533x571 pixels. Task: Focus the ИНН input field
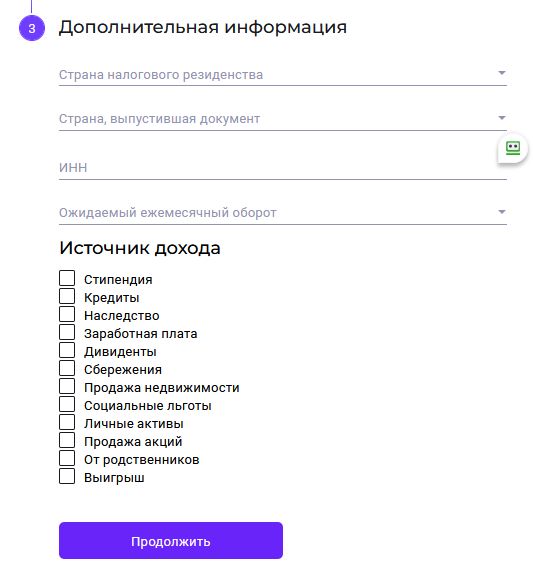coord(283,168)
